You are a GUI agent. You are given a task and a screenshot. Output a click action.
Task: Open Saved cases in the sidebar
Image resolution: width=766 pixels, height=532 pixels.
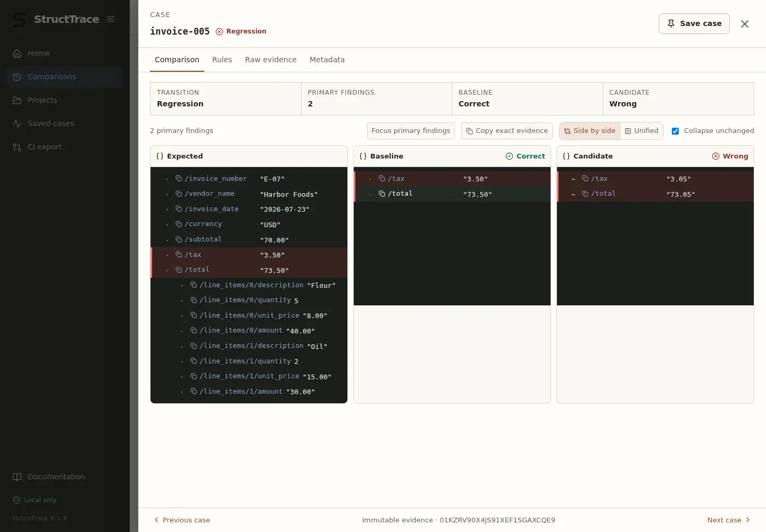click(65, 123)
